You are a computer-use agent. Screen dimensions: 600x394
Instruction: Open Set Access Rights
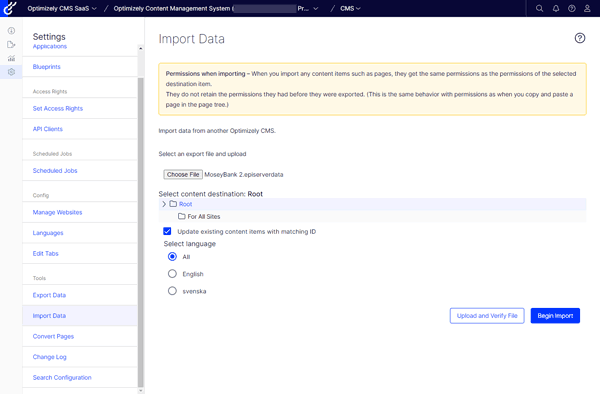point(58,108)
